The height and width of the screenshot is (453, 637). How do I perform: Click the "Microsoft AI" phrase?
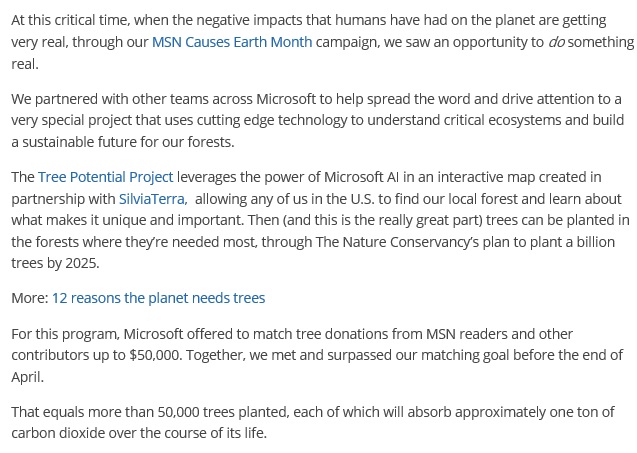click(x=361, y=177)
